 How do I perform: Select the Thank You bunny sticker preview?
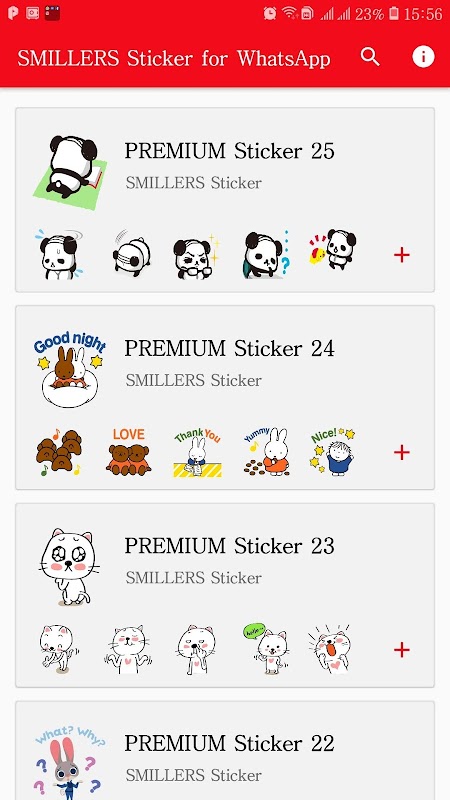click(197, 452)
